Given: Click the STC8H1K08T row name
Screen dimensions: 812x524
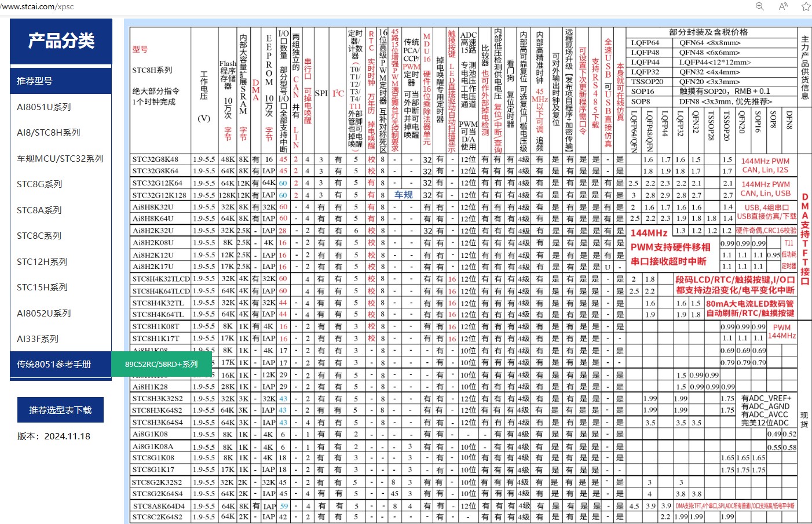Looking at the screenshot, I should (x=156, y=326).
